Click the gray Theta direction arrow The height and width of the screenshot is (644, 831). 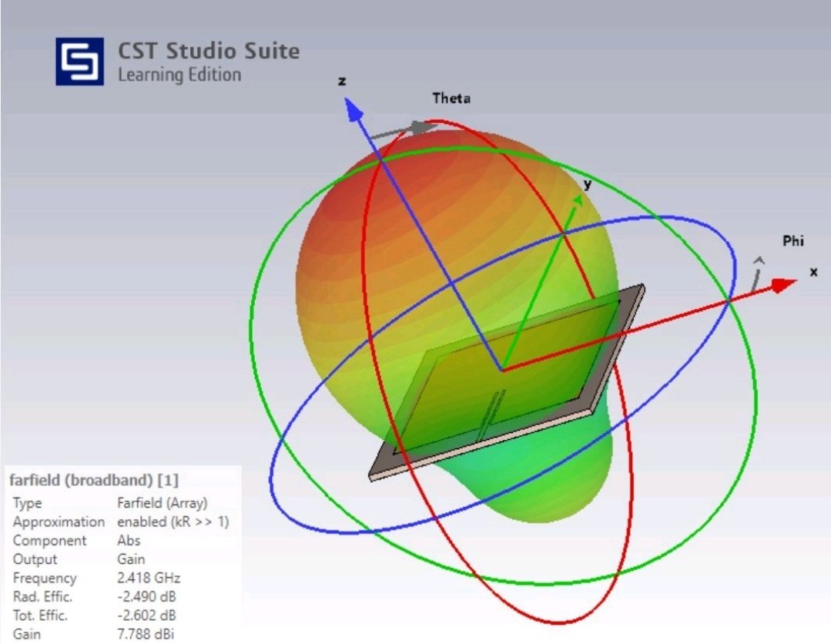404,131
